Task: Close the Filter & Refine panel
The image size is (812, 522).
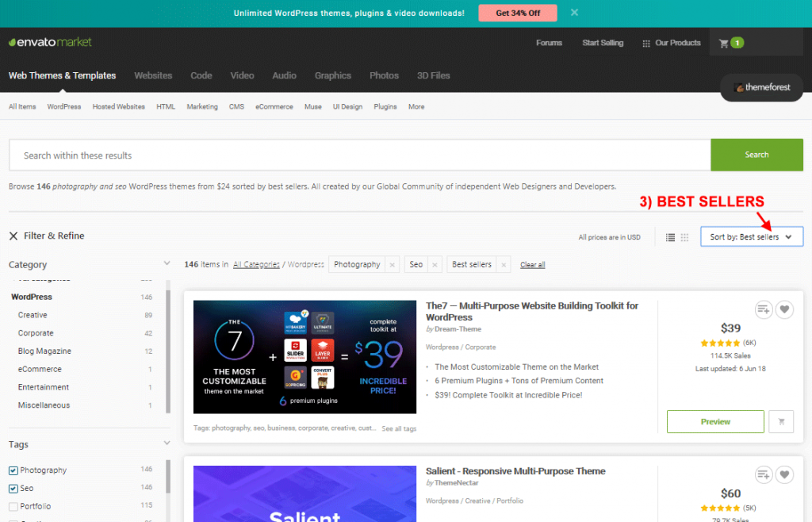Action: [x=13, y=236]
